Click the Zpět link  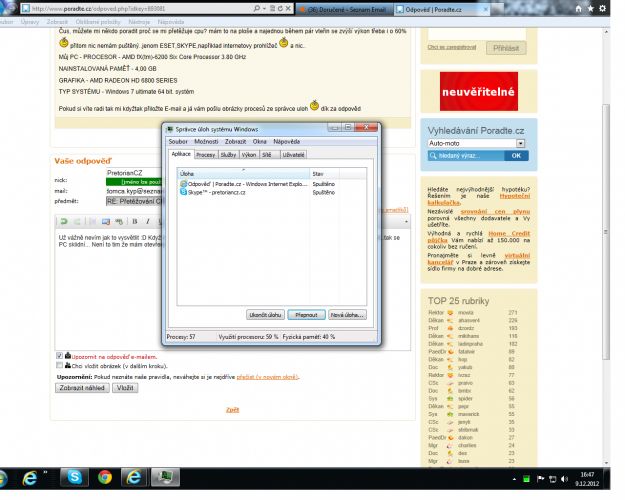click(232, 409)
